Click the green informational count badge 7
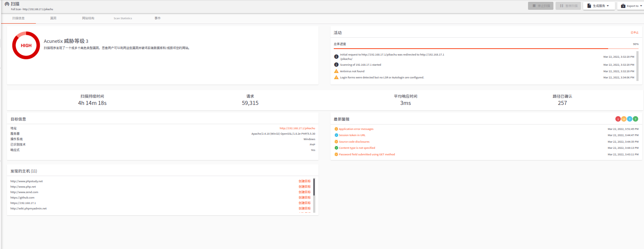The height and width of the screenshot is (249, 644). tap(635, 119)
